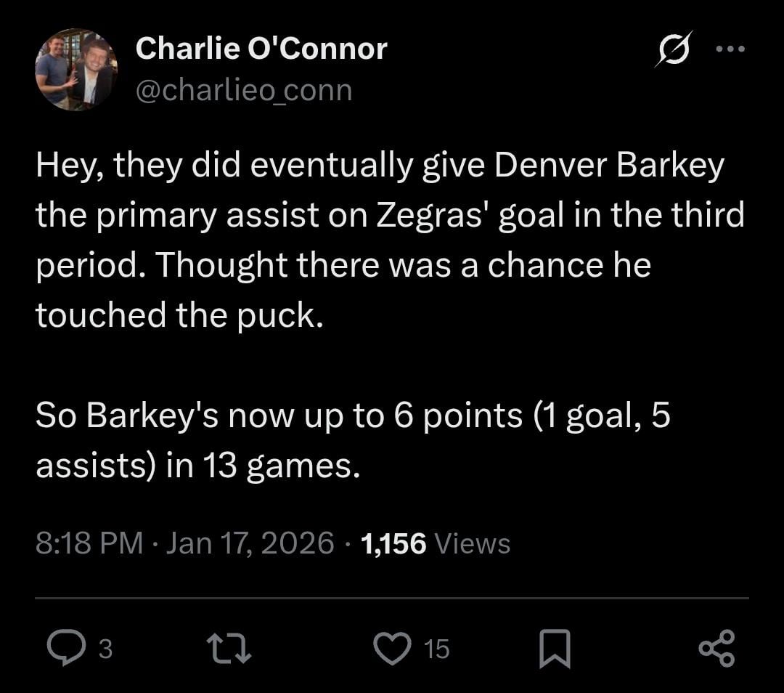Image resolution: width=784 pixels, height=693 pixels.
Task: Open @charlieo_conn's profile
Action: pos(243,89)
